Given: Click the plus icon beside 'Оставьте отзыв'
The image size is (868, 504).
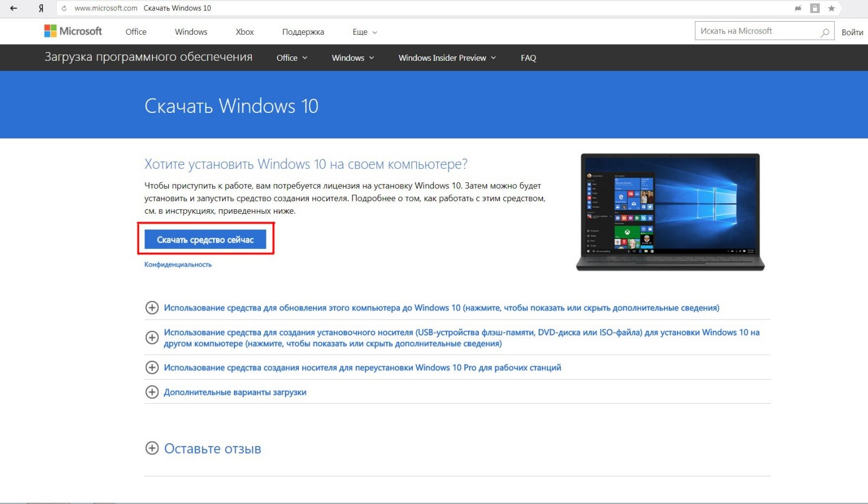Looking at the screenshot, I should coord(152,448).
